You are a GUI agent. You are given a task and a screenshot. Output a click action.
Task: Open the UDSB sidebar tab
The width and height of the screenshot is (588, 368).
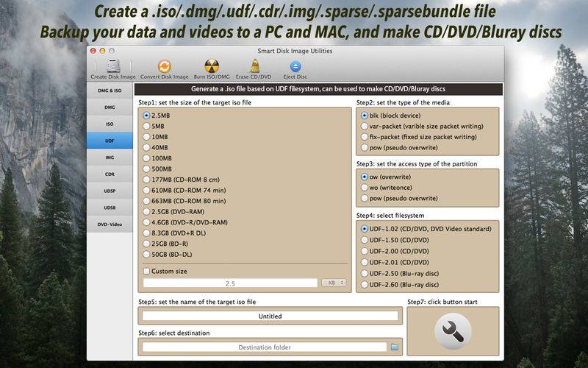pyautogui.click(x=110, y=208)
